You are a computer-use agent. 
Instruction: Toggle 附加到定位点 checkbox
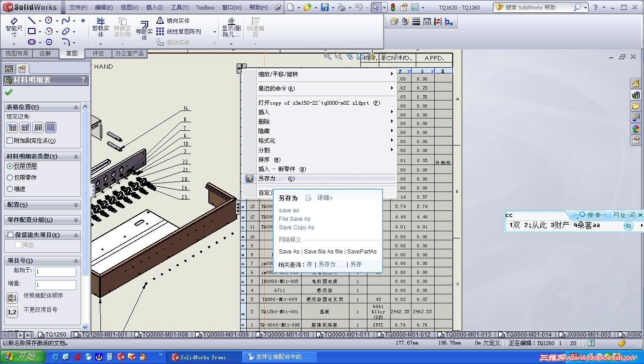[x=9, y=141]
